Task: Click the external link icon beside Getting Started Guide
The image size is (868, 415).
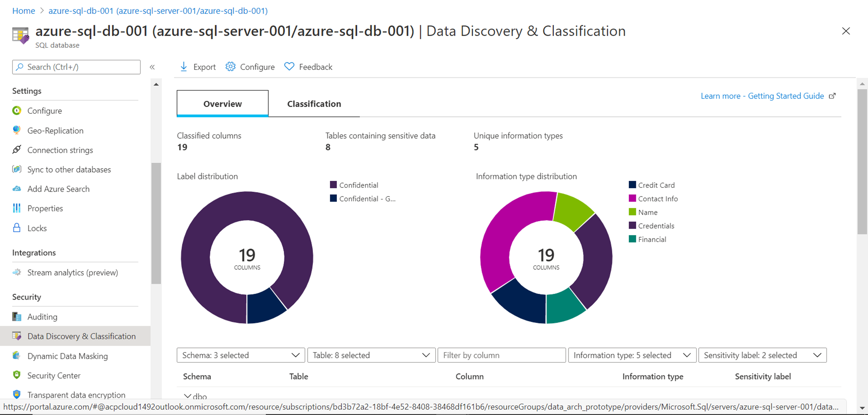Action: pyautogui.click(x=832, y=96)
